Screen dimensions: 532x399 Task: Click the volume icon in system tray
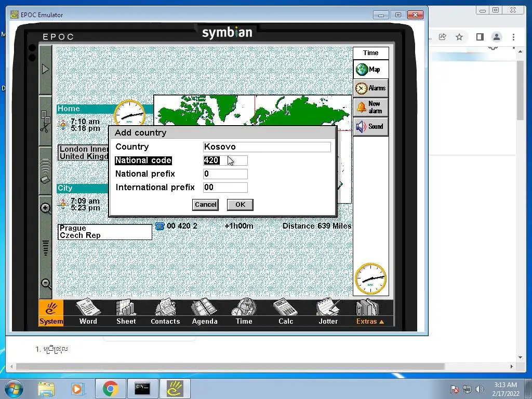point(479,389)
